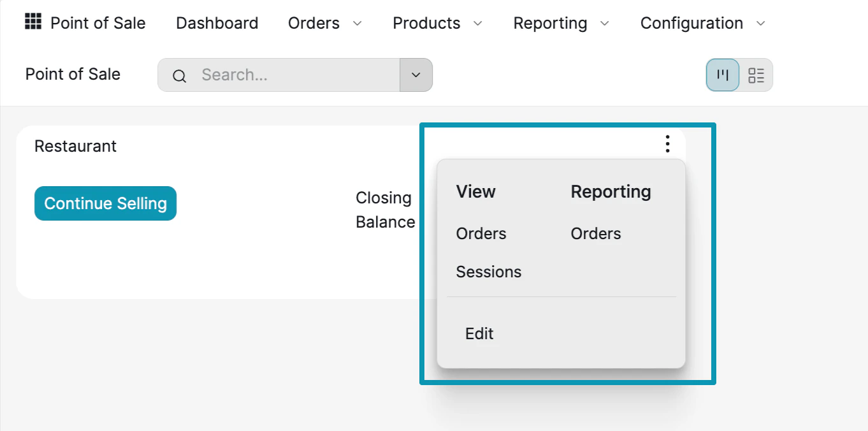Choose Edit from the context menu
The image size is (868, 431).
click(x=479, y=333)
